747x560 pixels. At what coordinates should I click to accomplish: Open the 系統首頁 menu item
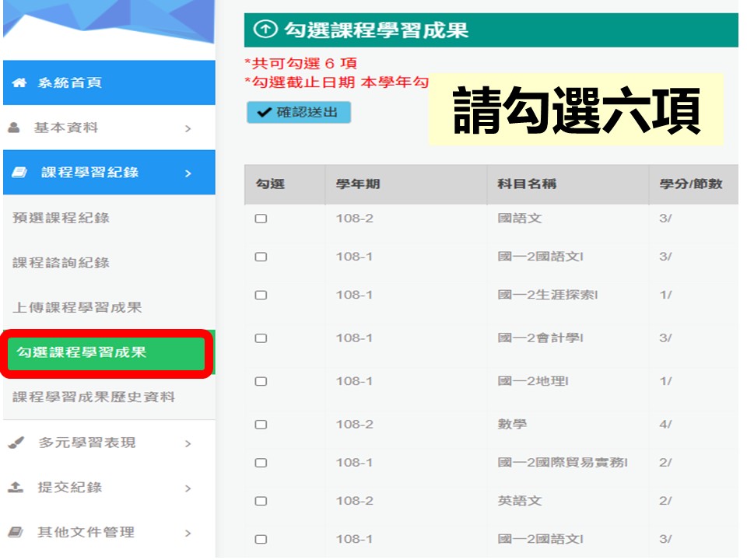(109, 83)
